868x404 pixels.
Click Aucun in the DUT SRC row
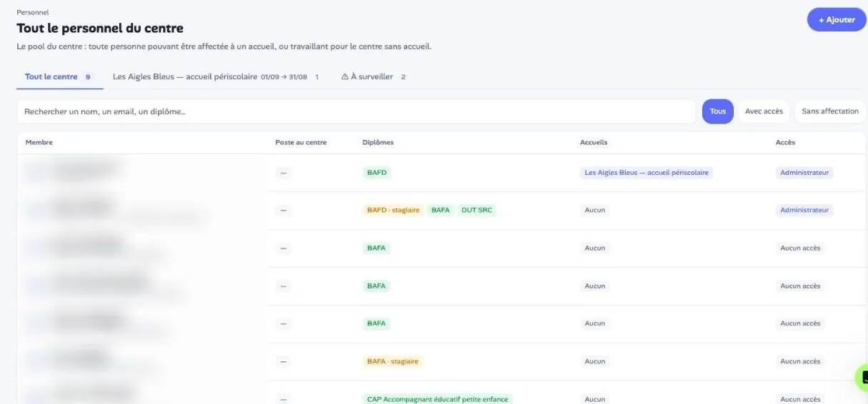[x=594, y=211]
